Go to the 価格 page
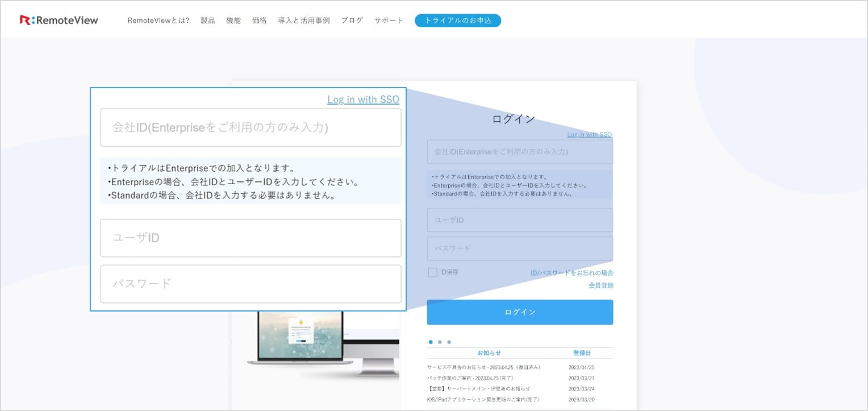Viewport: 868px width, 411px height. tap(260, 20)
